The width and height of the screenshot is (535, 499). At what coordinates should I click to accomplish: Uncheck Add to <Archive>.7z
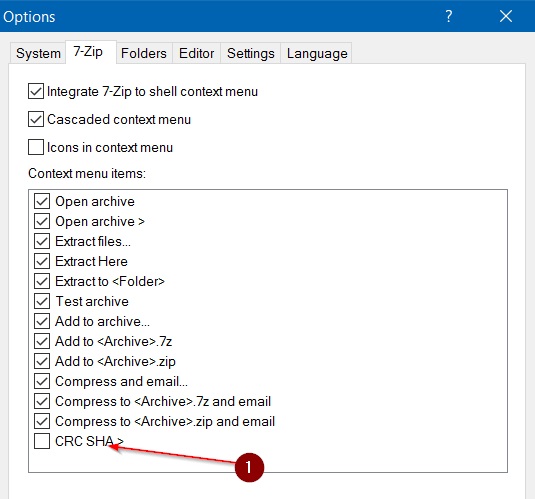pyautogui.click(x=42, y=341)
